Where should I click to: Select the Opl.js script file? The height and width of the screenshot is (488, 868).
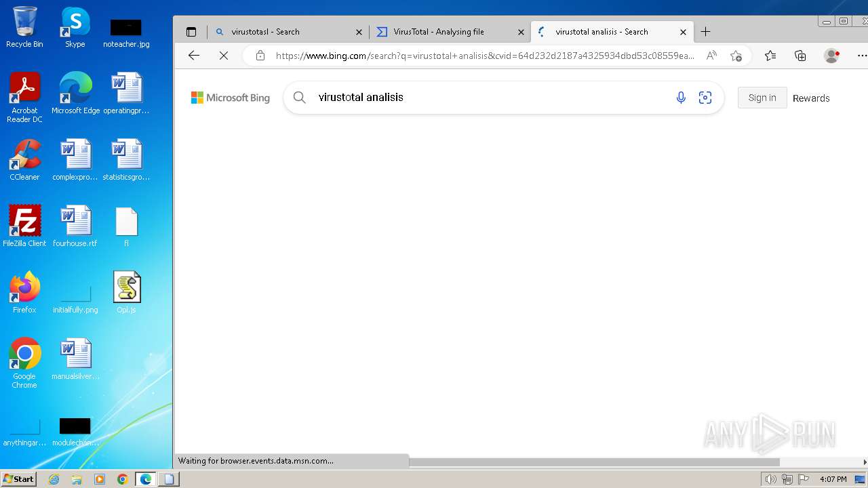click(x=126, y=293)
